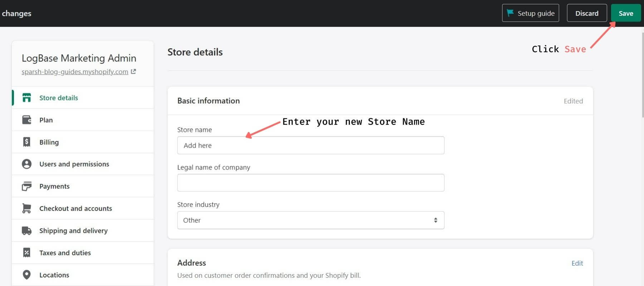Discard the unsaved changes
The width and height of the screenshot is (644, 286).
[x=587, y=13]
